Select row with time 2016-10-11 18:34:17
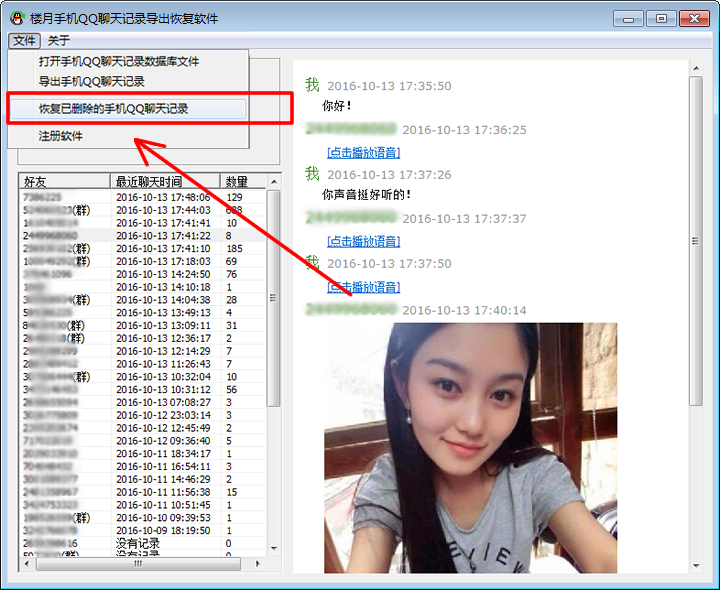 click(x=142, y=454)
